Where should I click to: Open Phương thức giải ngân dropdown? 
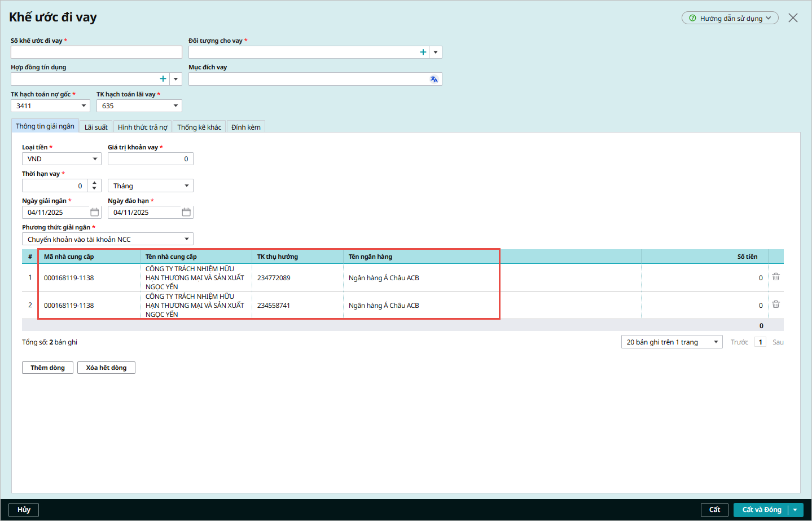click(x=187, y=240)
